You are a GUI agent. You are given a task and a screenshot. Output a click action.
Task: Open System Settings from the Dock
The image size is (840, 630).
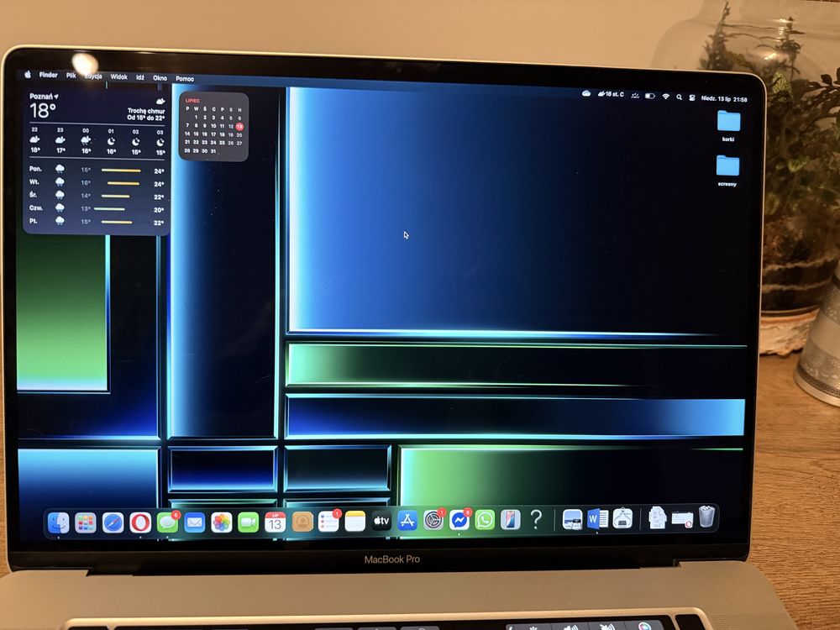click(433, 520)
